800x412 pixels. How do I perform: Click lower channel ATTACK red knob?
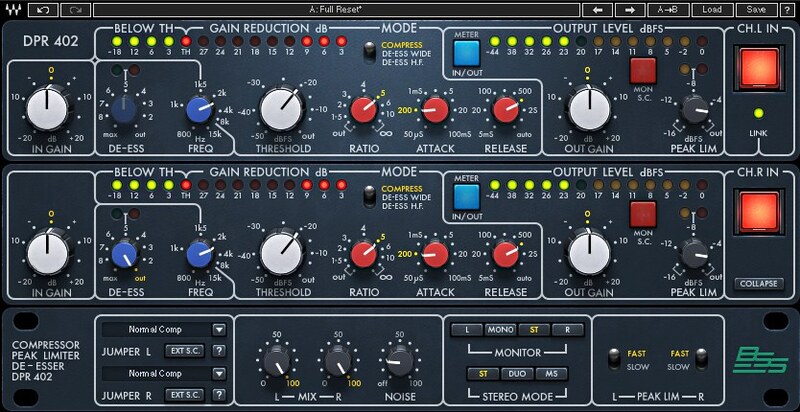pyautogui.click(x=435, y=253)
